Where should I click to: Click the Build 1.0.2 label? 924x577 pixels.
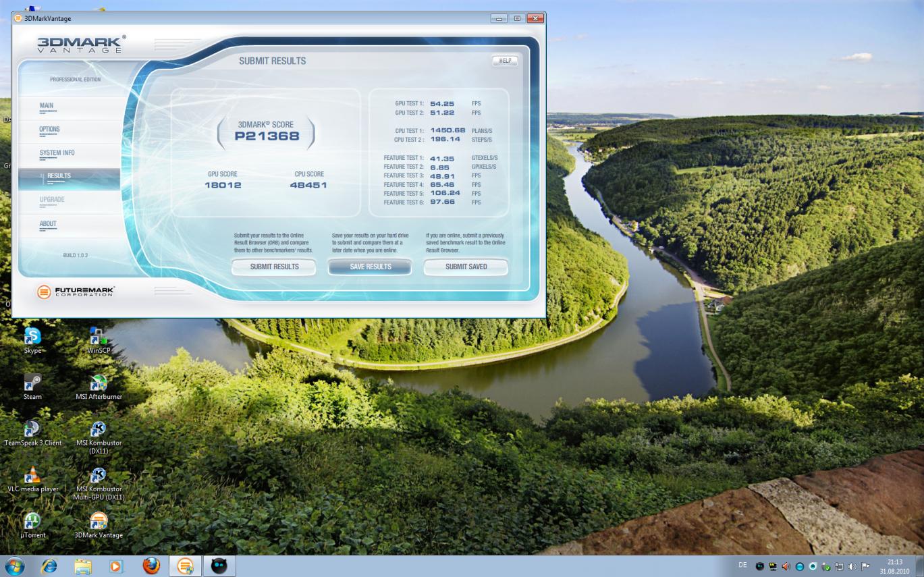pyautogui.click(x=75, y=255)
